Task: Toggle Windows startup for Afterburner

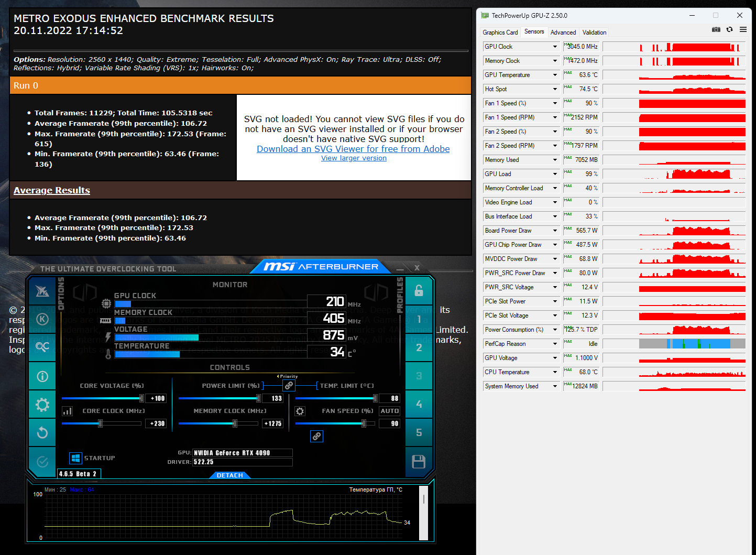Action: coord(75,458)
